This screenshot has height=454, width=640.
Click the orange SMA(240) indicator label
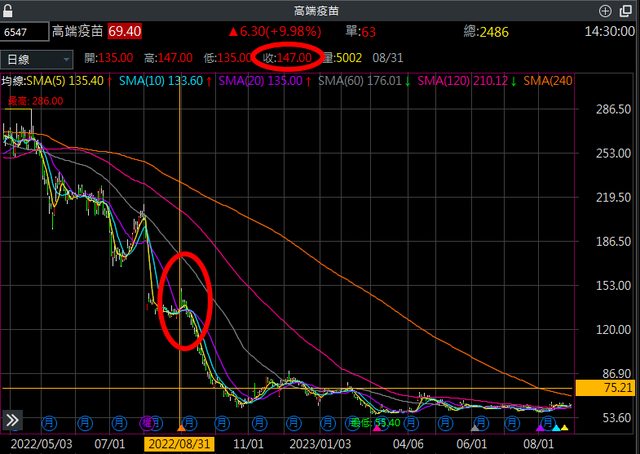tap(549, 80)
